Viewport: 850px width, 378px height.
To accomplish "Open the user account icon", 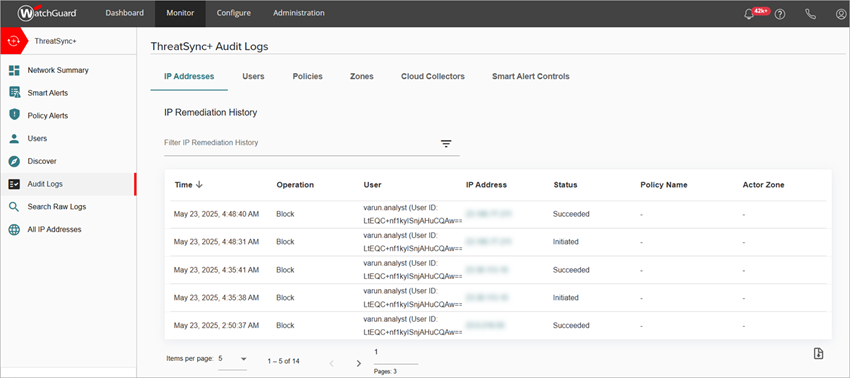I will pos(841,14).
